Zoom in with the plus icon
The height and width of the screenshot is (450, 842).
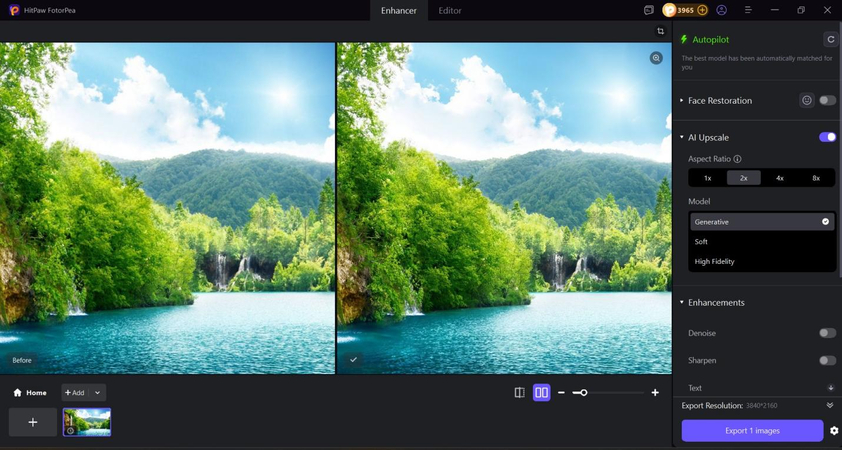click(x=655, y=393)
